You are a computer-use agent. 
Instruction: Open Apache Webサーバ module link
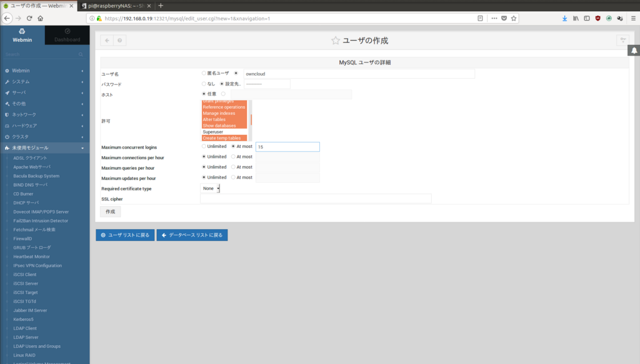coord(32,167)
